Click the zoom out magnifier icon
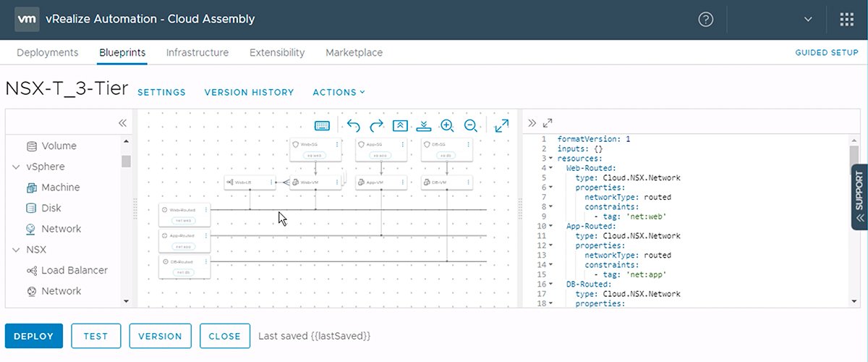This screenshot has width=868, height=362. click(470, 125)
